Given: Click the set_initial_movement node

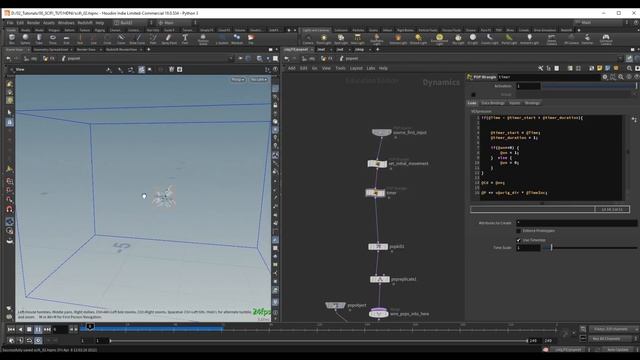Looking at the screenshot, I should pos(377,164).
